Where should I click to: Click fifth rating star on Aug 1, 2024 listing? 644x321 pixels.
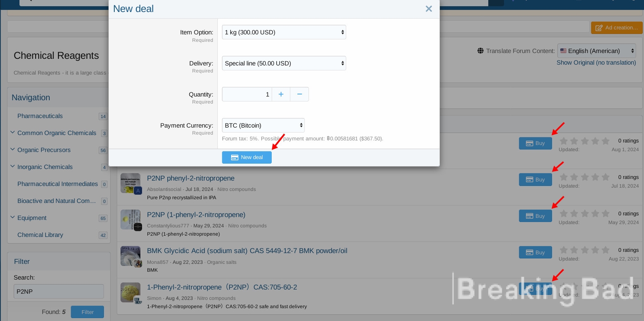[x=605, y=141]
